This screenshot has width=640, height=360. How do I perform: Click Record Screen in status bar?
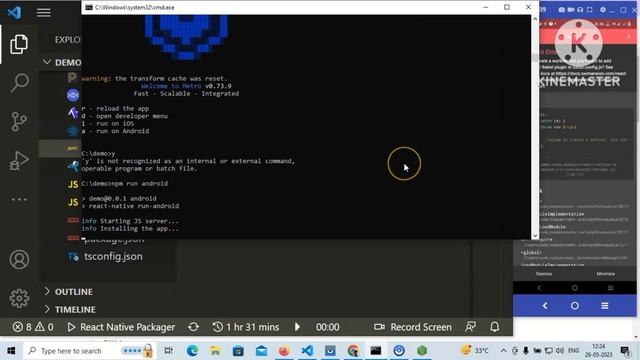point(413,327)
